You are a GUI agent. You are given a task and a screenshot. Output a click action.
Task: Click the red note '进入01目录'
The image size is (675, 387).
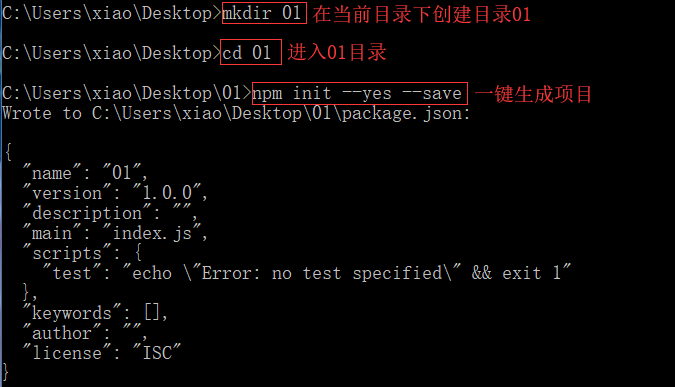pos(337,53)
